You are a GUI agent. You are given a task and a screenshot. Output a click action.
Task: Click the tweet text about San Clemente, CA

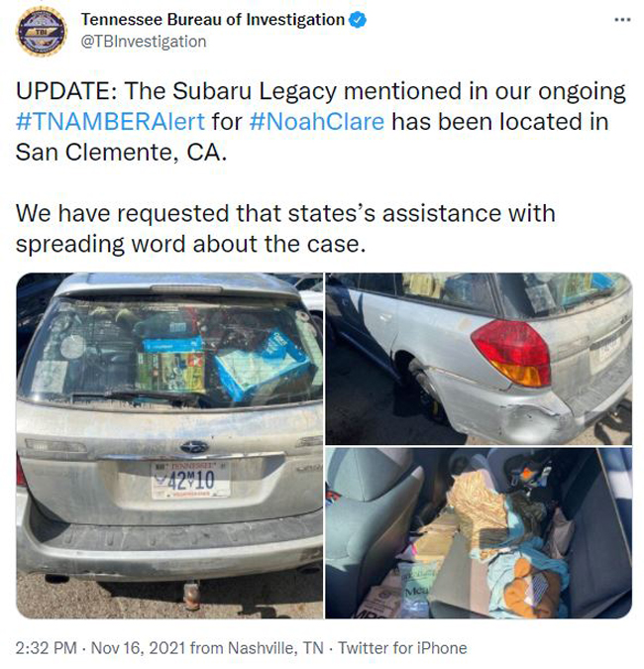[321, 122]
